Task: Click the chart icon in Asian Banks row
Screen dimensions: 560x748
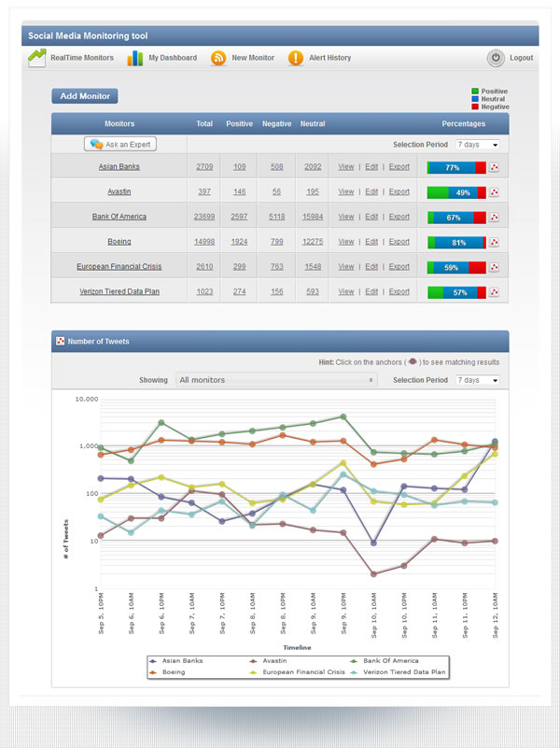Action: click(495, 167)
